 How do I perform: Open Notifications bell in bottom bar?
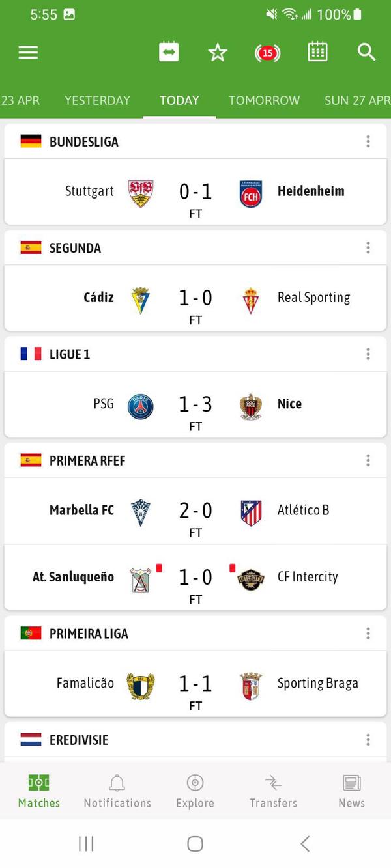(117, 791)
